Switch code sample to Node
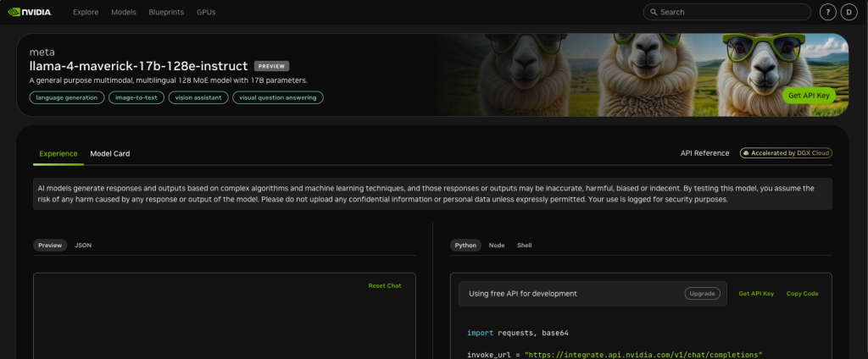 tap(497, 245)
